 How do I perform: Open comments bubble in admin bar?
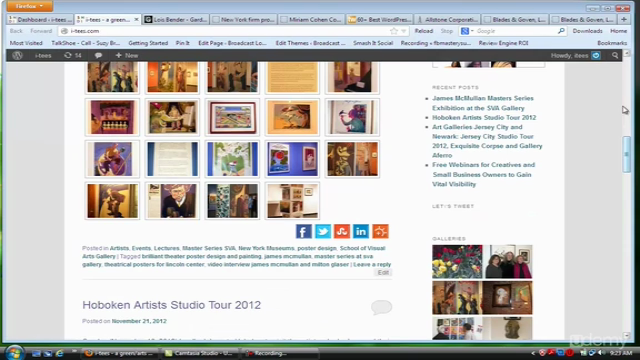(x=98, y=56)
